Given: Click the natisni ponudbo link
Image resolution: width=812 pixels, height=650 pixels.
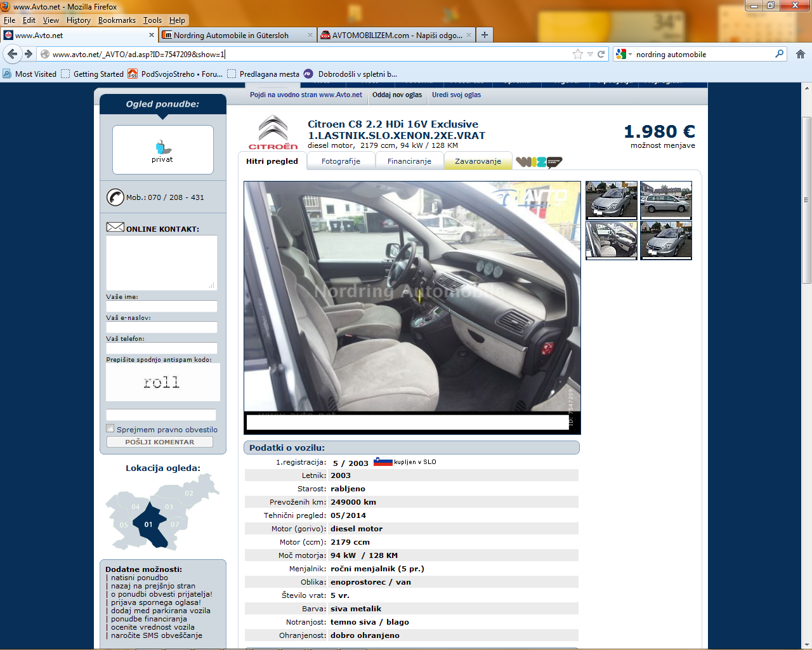Looking at the screenshot, I should point(140,578).
